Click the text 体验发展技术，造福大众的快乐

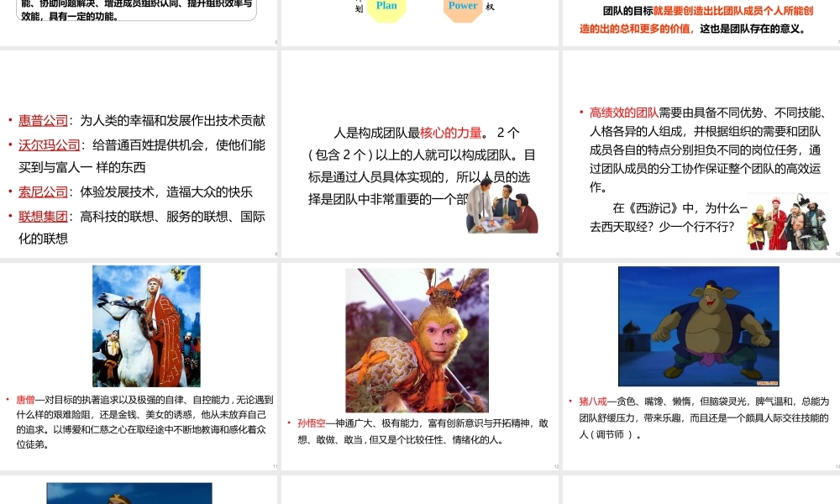pyautogui.click(x=166, y=192)
